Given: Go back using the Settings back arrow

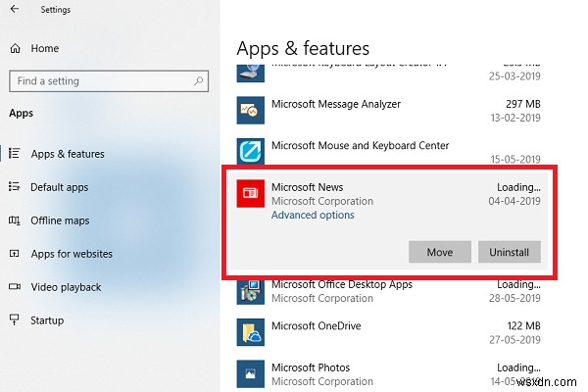Looking at the screenshot, I should click(15, 9).
